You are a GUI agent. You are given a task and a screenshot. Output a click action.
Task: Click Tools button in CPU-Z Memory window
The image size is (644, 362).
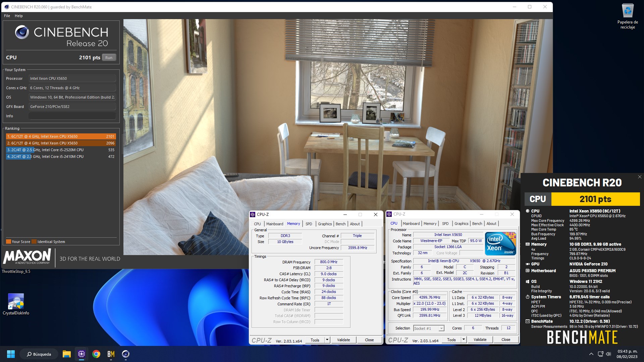click(315, 340)
